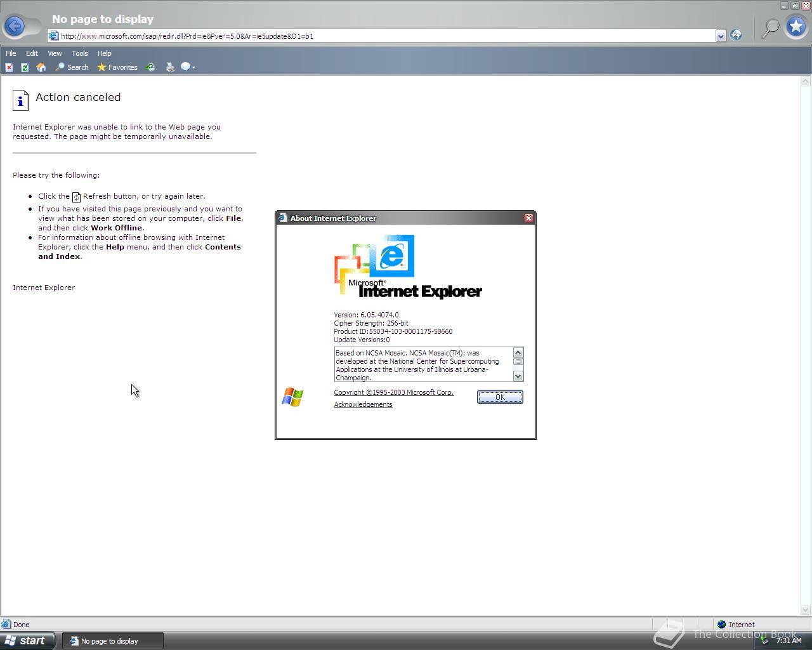
Task: Expand the address bar dropdown arrow
Action: pos(721,36)
